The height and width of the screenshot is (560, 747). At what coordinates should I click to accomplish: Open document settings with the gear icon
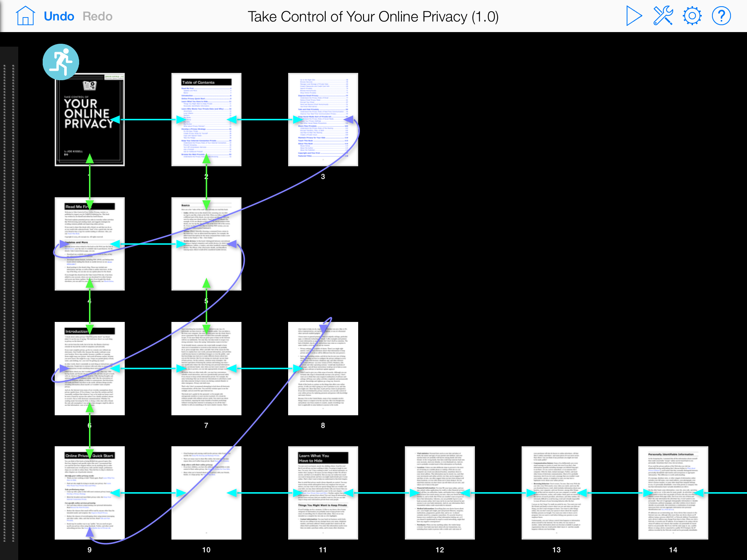click(693, 16)
